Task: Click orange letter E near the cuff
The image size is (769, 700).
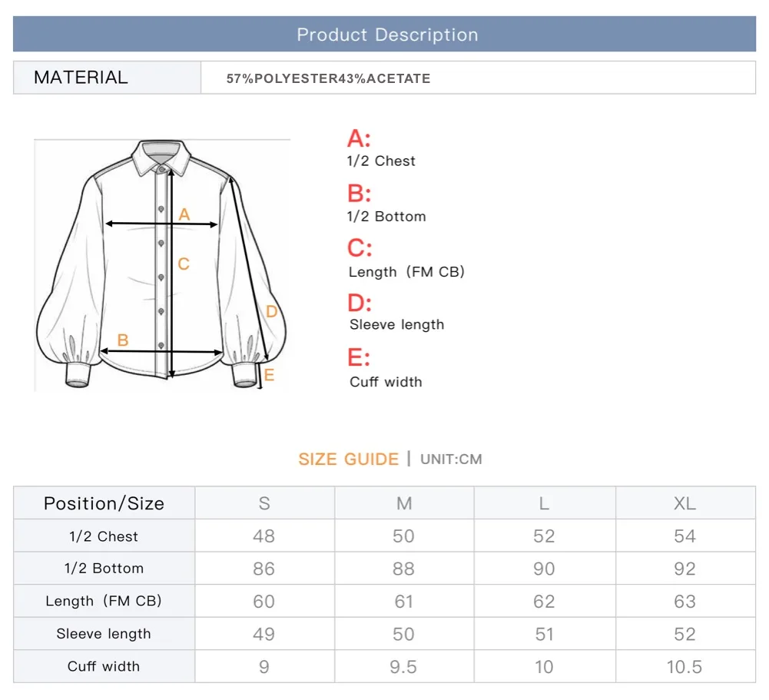Action: coord(269,376)
